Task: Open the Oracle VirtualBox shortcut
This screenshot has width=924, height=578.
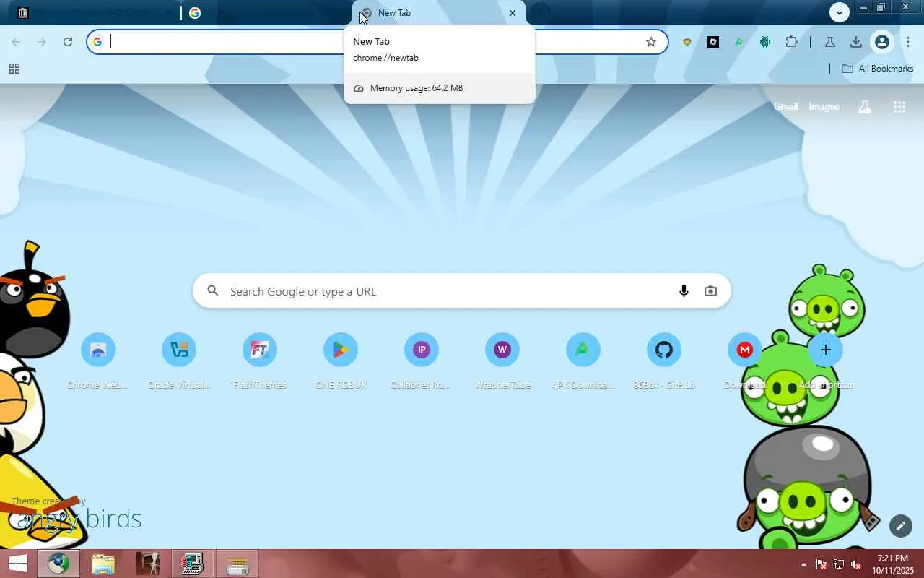Action: 179,361
